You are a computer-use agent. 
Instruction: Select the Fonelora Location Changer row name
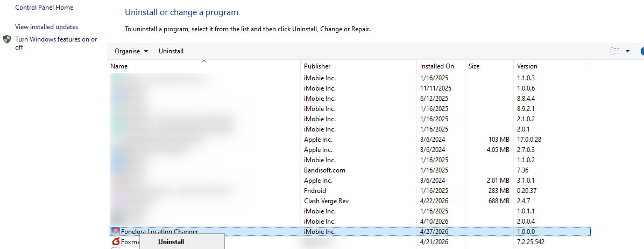point(159,232)
